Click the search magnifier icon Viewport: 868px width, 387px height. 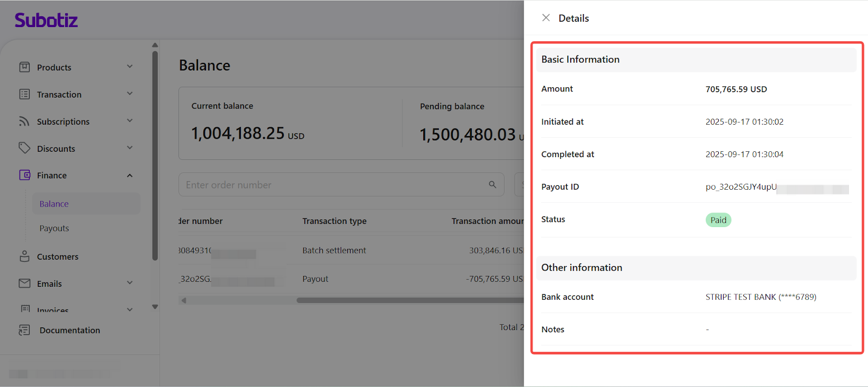[493, 185]
